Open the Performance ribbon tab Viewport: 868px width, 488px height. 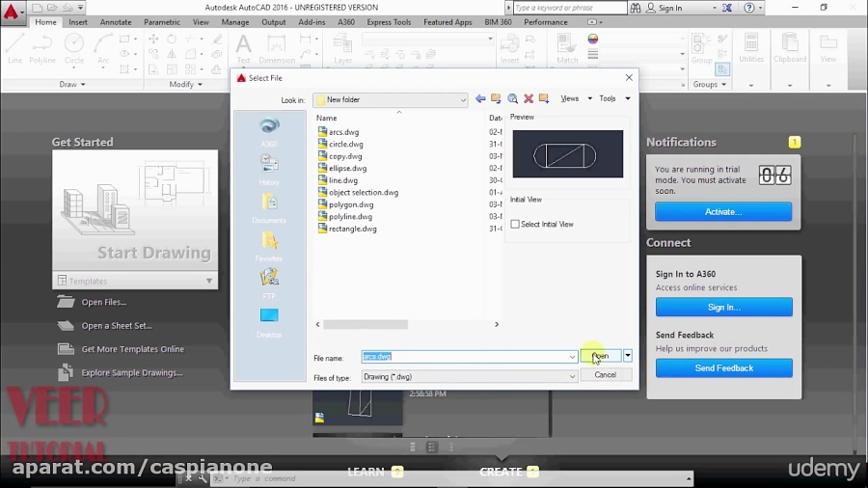[x=545, y=22]
